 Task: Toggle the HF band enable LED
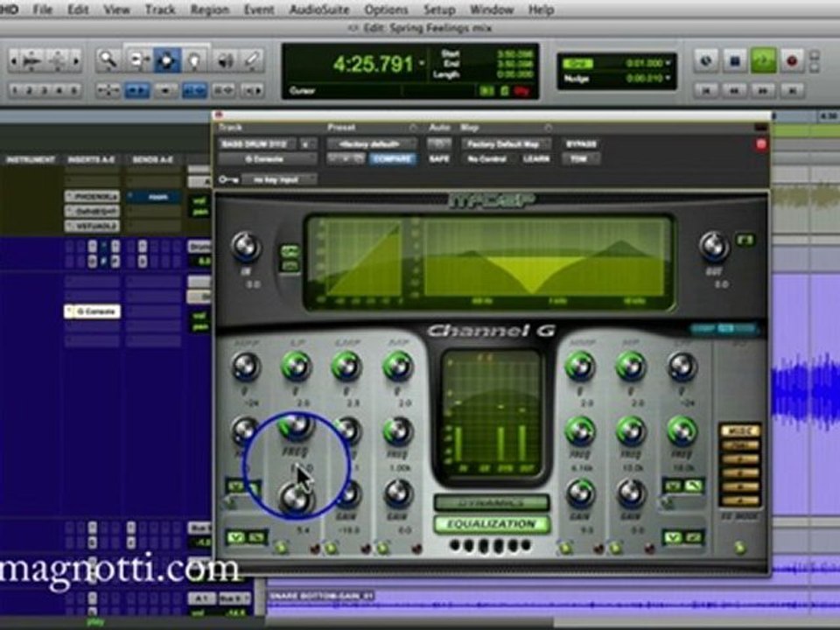click(x=615, y=548)
